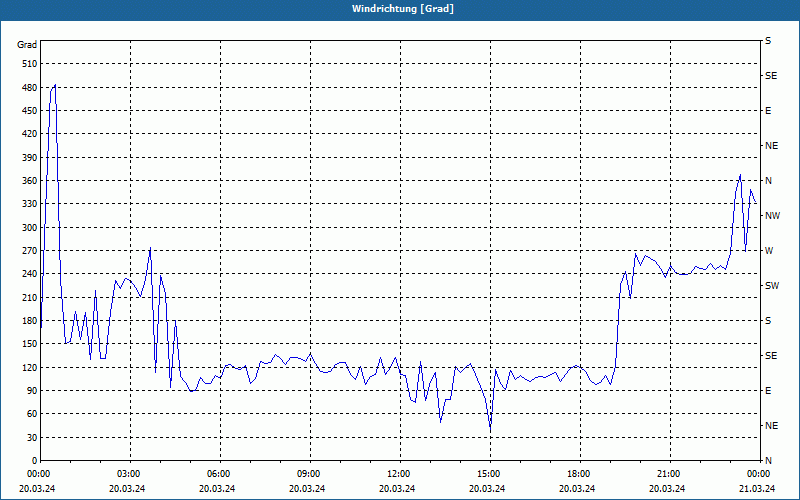The image size is (800, 500).
Task: Click the 18:00 time axis label
Action: click(x=577, y=474)
